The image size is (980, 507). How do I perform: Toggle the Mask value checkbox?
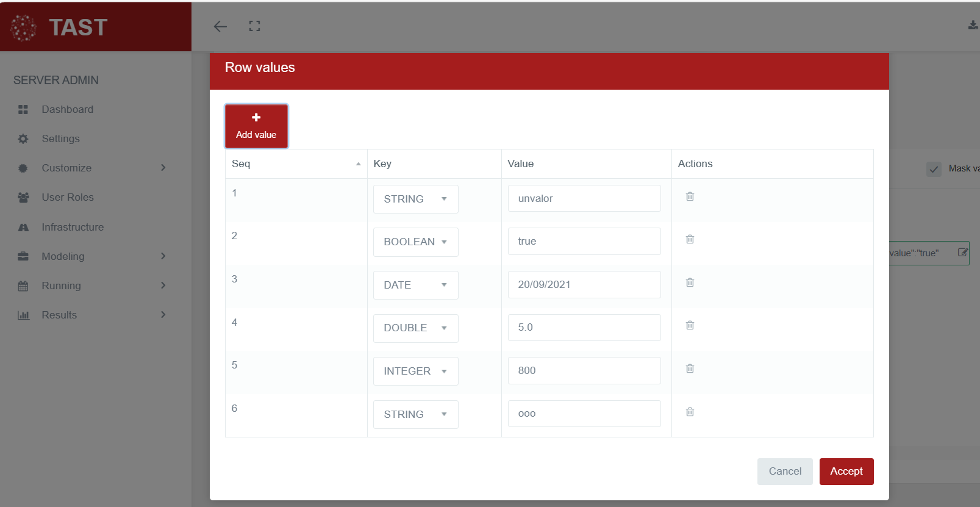(x=934, y=169)
